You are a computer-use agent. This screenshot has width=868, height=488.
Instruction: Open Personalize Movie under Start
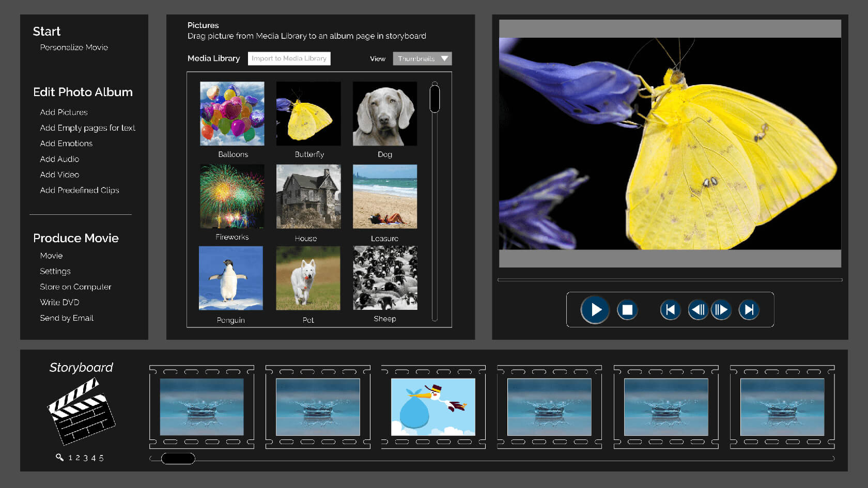tap(74, 48)
